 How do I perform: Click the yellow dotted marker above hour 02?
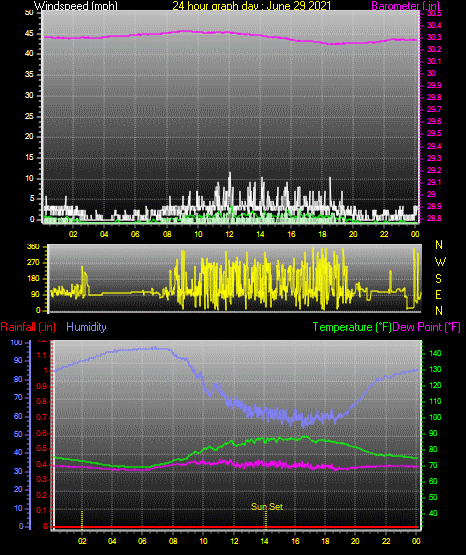[82, 519]
